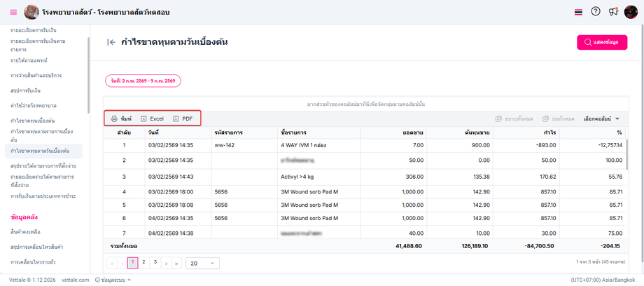Open the date range filter chip
The width and height of the screenshot is (644, 286).
[x=143, y=81]
